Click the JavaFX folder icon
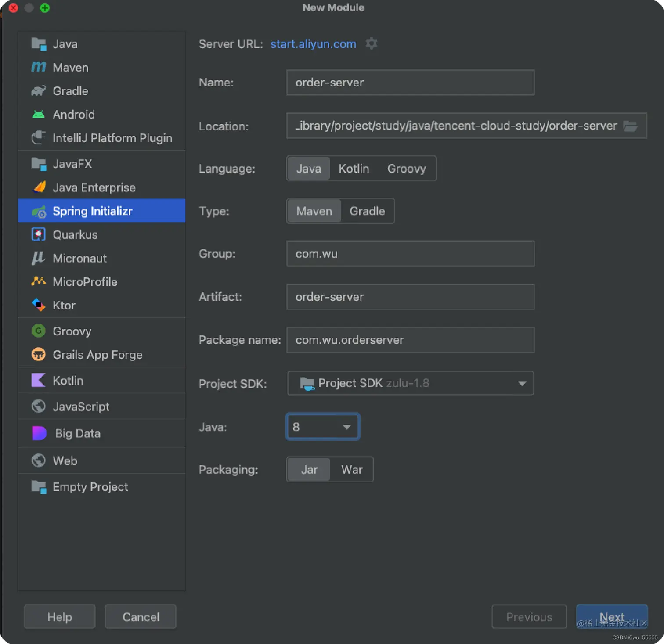 [x=39, y=164]
